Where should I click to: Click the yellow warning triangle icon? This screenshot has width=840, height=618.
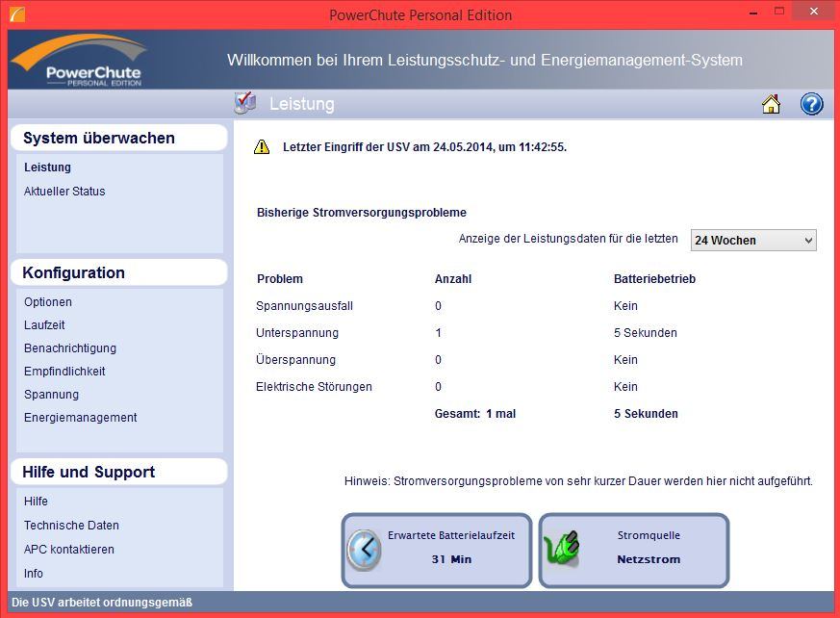pos(262,147)
